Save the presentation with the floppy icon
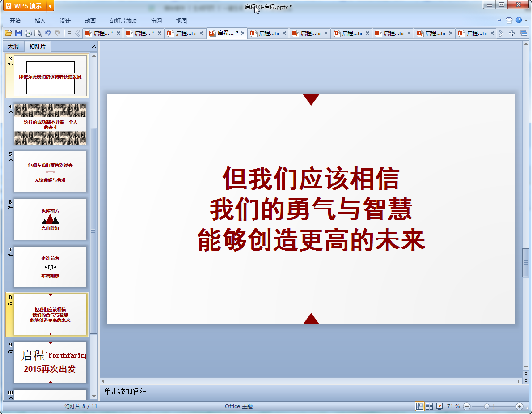 pos(18,33)
